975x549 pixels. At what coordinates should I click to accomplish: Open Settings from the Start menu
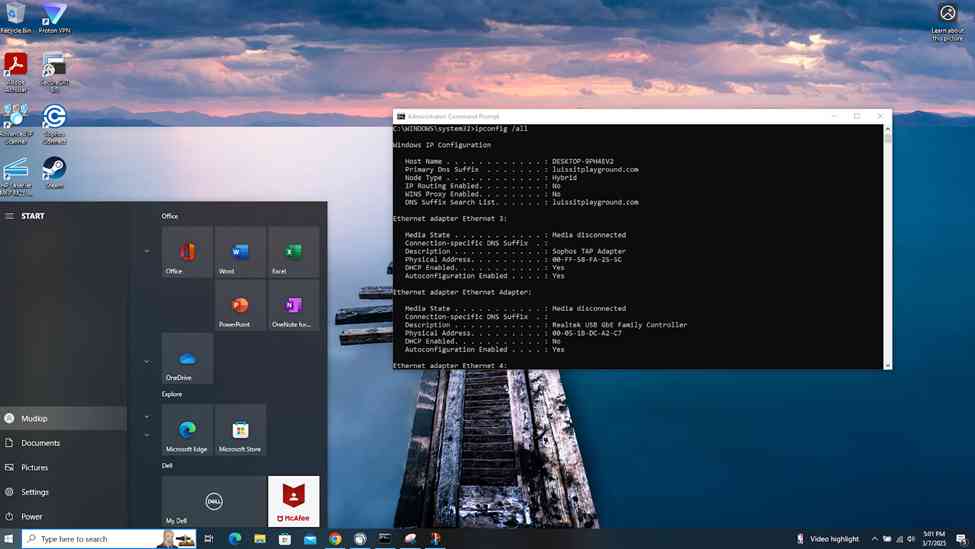[63, 492]
